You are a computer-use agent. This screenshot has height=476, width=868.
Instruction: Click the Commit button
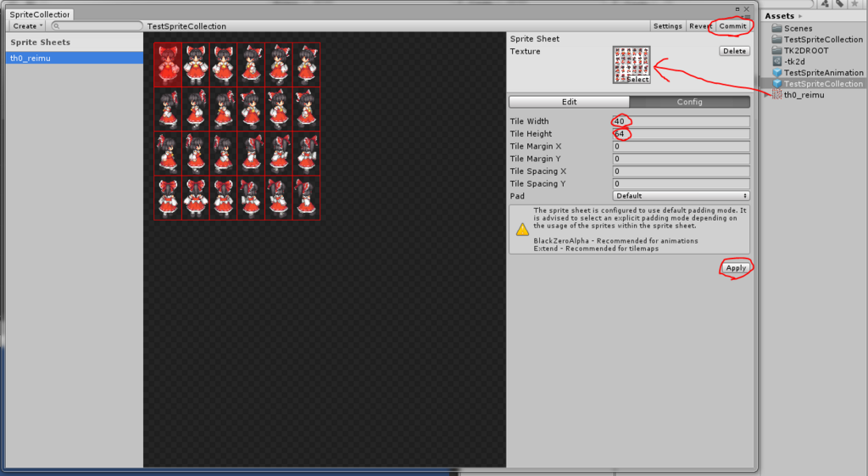pyautogui.click(x=732, y=26)
